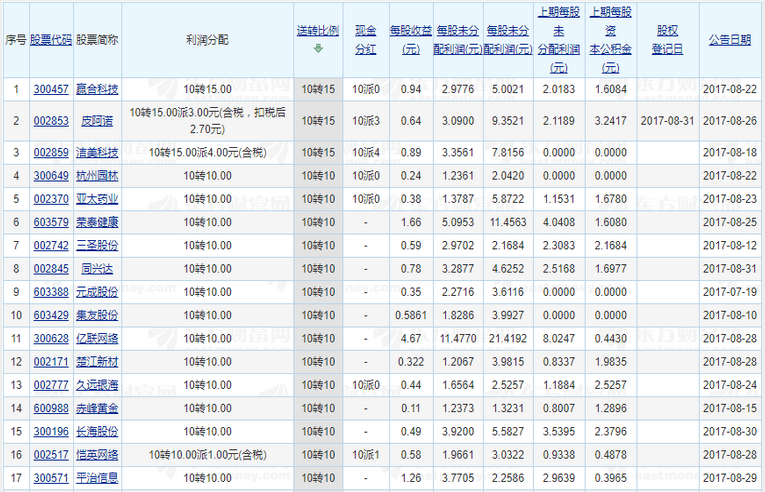The height and width of the screenshot is (492, 765).
Task: Click the green sort arrow under 送转比例
Action: click(x=318, y=48)
